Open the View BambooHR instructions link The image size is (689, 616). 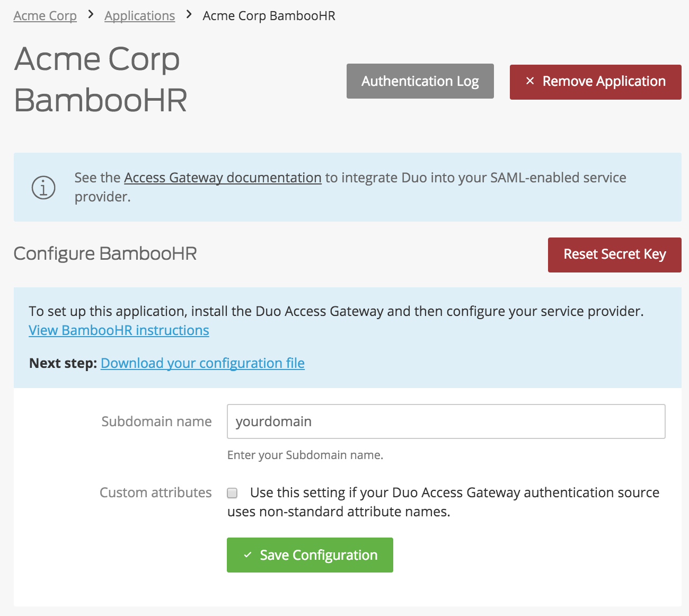coord(119,330)
